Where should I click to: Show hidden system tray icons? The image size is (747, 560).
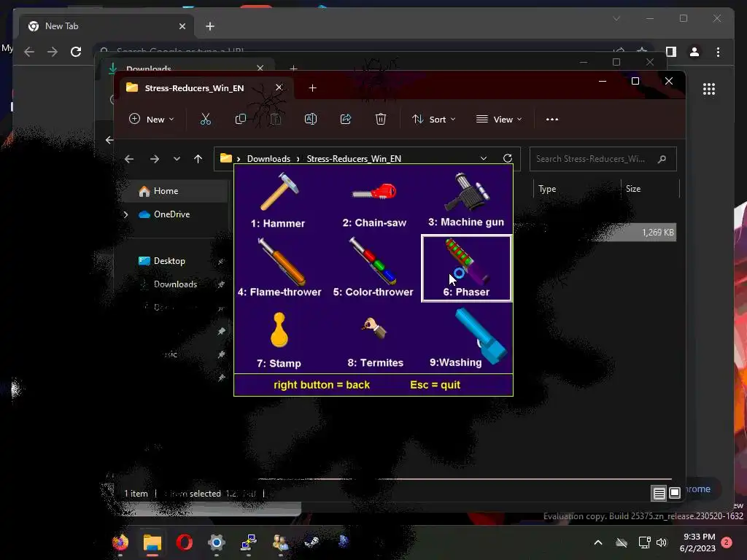point(598,542)
